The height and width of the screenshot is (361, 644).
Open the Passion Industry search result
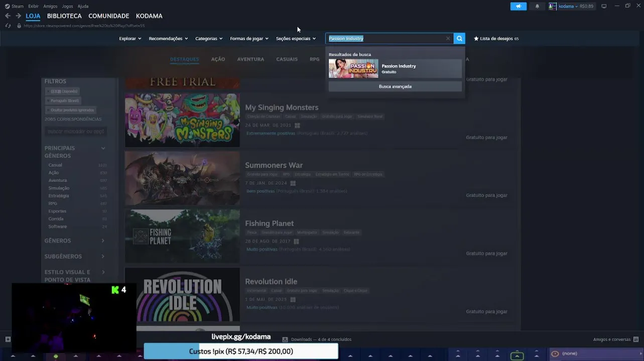click(395, 69)
